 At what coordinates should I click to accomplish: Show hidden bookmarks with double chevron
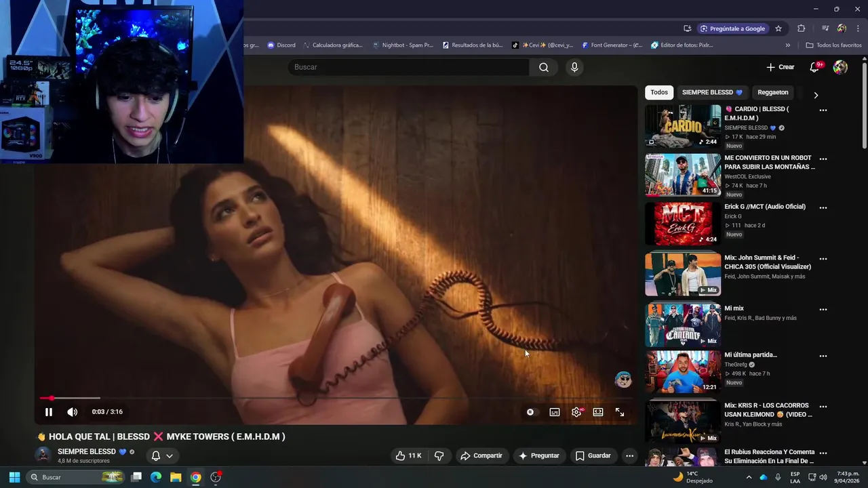(788, 45)
